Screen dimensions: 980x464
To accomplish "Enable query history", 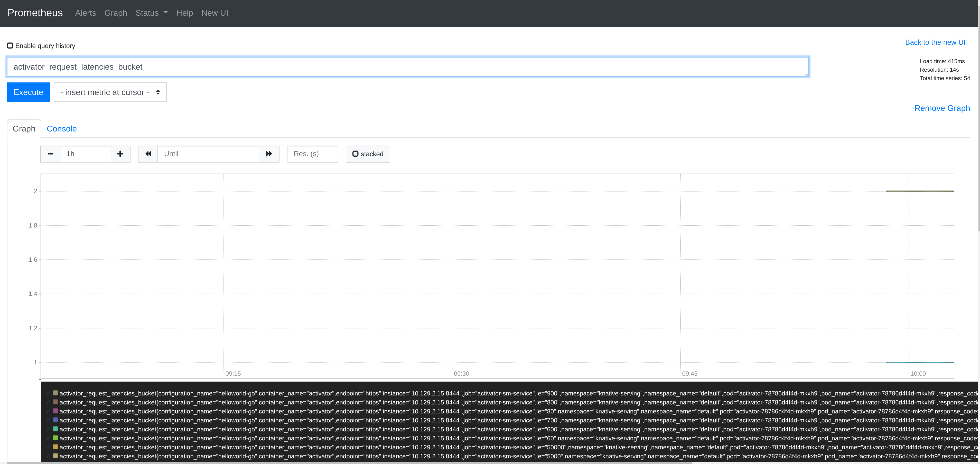I will (x=10, y=45).
